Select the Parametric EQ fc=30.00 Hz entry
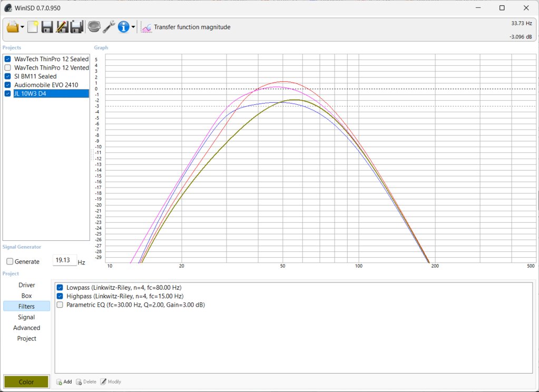The height and width of the screenshot is (392, 539). [x=135, y=305]
